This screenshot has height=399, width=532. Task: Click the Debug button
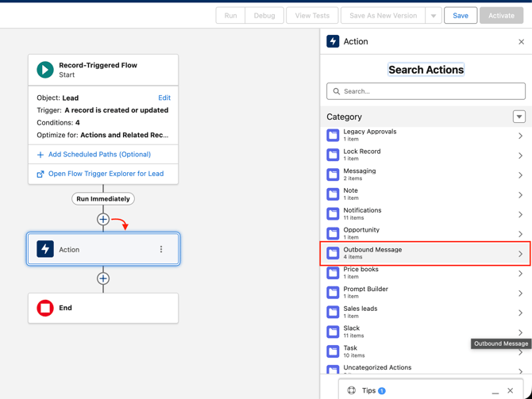(x=264, y=16)
